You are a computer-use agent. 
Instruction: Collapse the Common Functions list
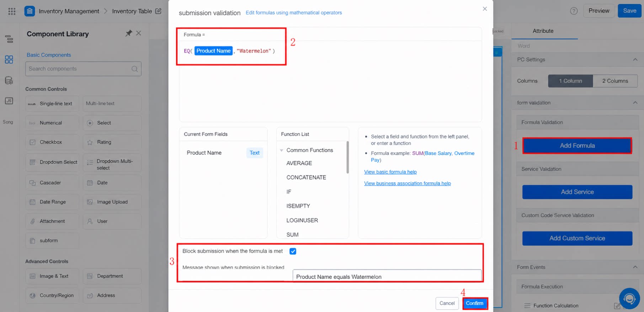[282, 150]
